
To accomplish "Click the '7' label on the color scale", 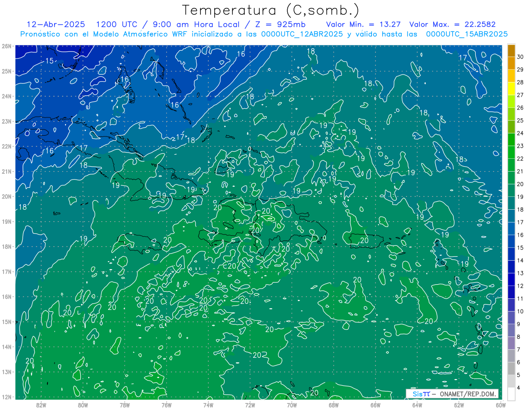I will point(519,350).
